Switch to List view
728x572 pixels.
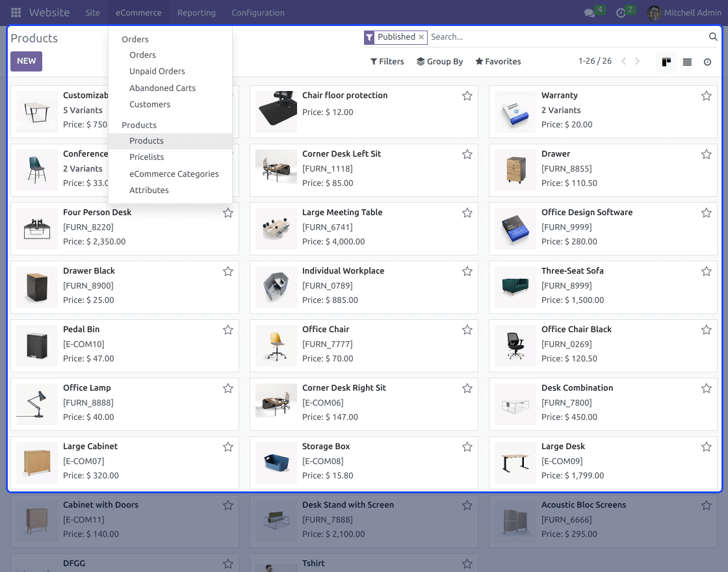point(687,62)
